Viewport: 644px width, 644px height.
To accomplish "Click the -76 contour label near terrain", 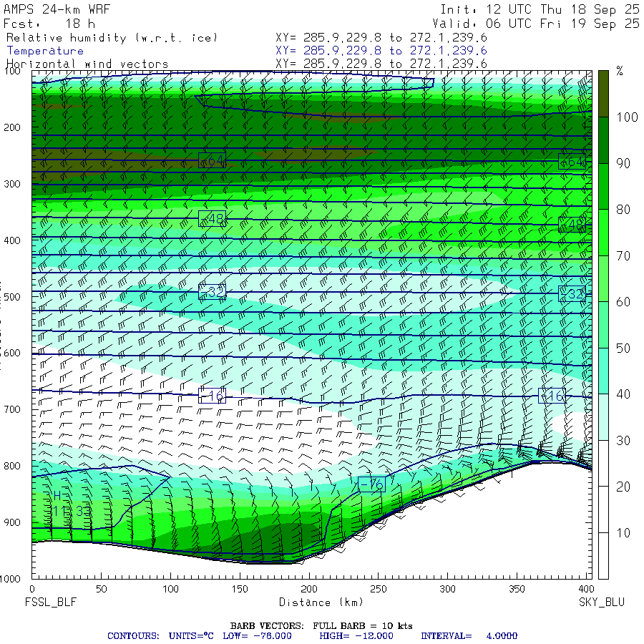I will [371, 484].
